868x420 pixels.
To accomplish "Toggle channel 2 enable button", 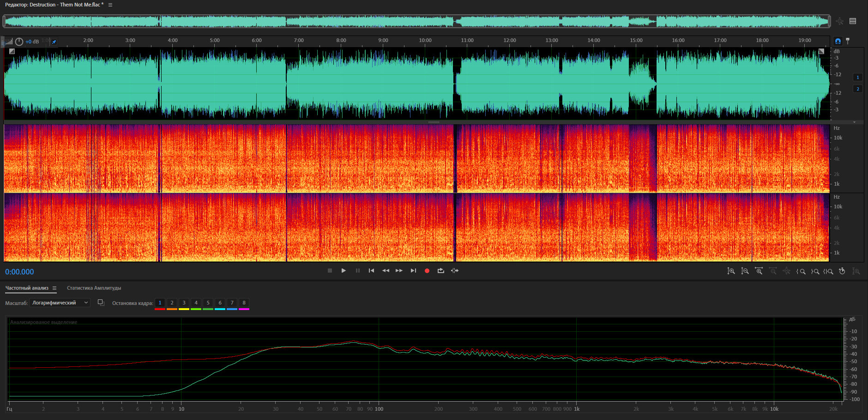I will tap(858, 89).
